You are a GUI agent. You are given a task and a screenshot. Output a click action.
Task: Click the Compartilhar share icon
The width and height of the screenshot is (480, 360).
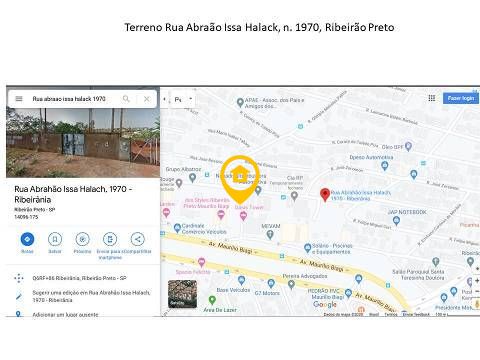138,239
